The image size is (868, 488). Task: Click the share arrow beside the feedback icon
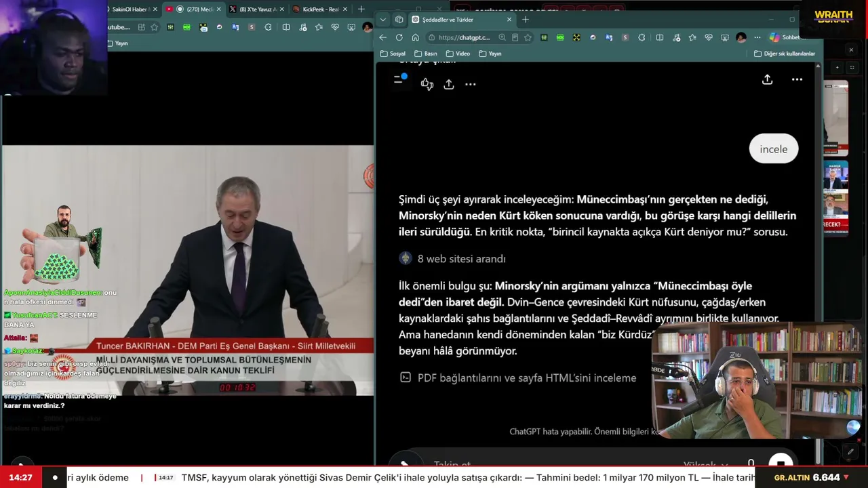449,84
